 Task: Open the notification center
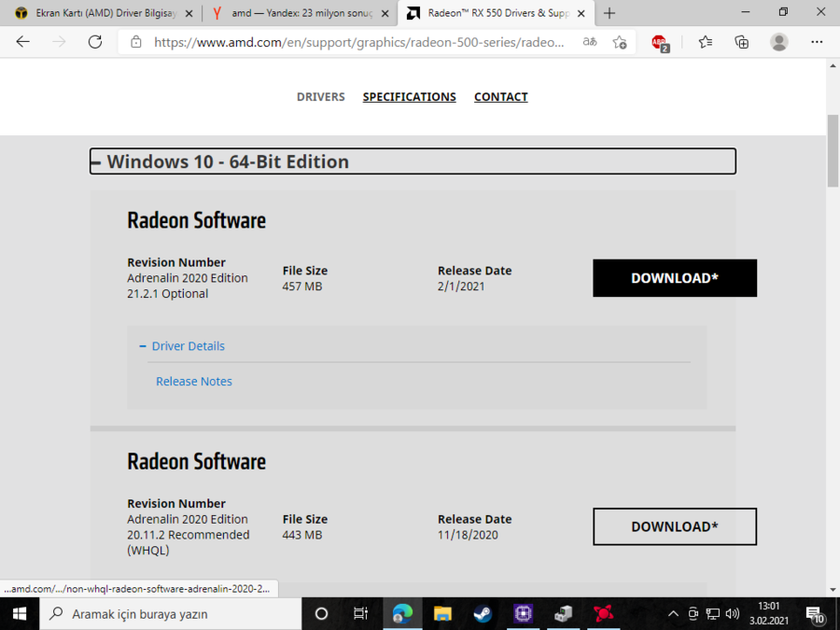point(816,614)
